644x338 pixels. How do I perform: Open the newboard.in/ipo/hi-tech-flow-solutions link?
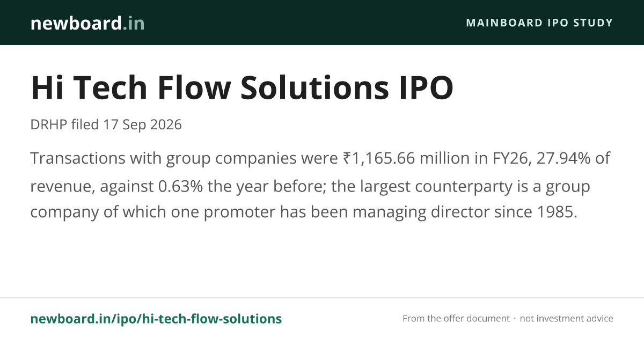(156, 319)
